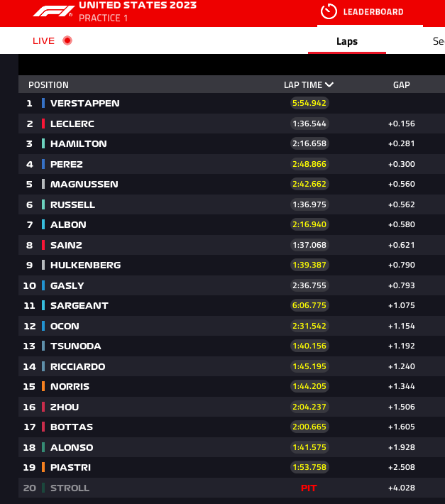Open the LEADERBOARD section
445x504 pixels.
[362, 12]
